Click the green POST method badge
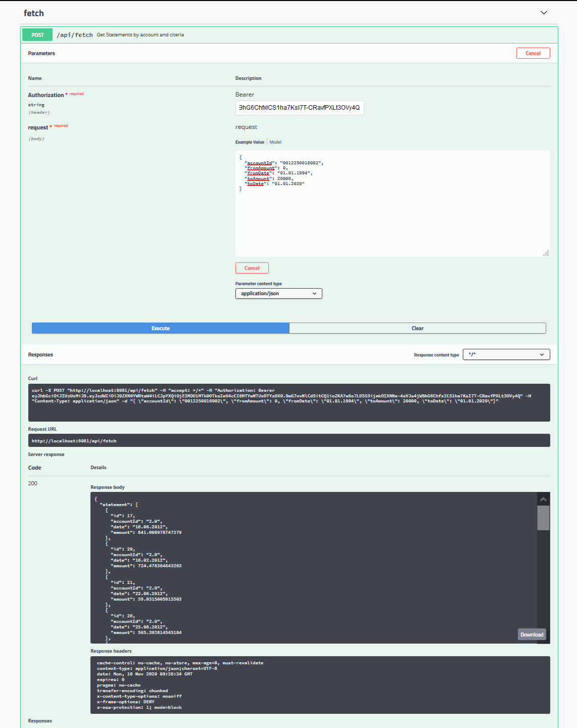The image size is (577, 728). (36, 34)
